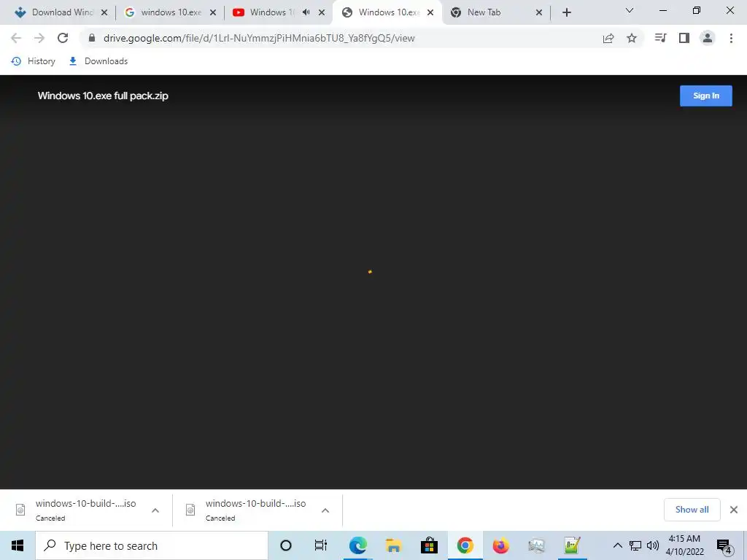
Task: Bookmark this page with the star icon
Action: [x=632, y=38]
